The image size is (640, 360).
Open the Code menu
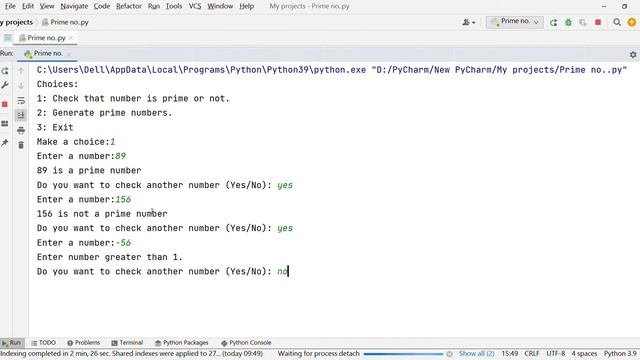(102, 6)
